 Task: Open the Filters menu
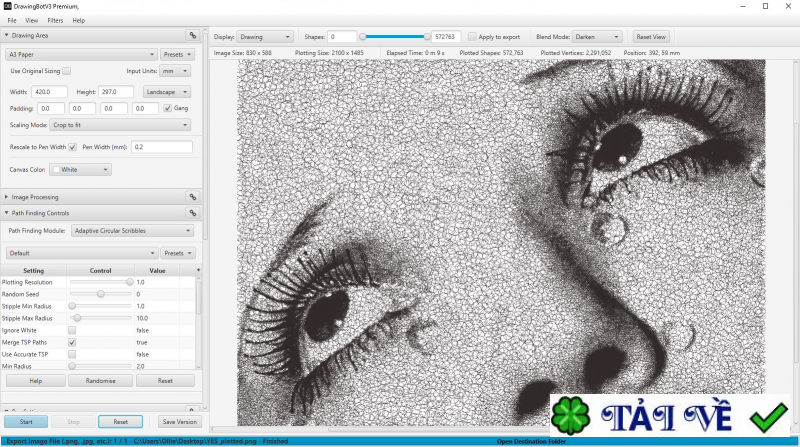55,20
